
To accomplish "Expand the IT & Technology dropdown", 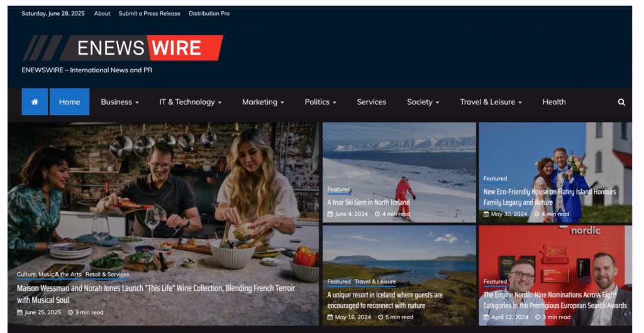I will [190, 102].
